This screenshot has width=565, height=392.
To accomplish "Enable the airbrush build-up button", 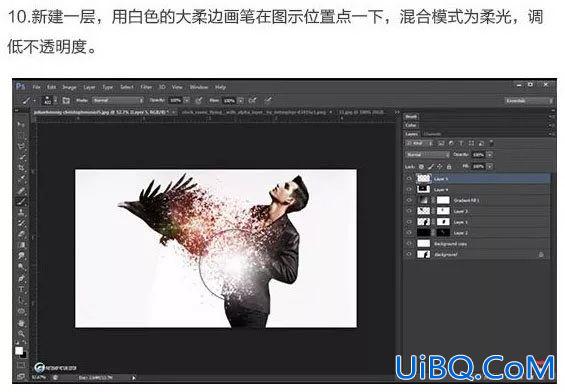I will 253,100.
